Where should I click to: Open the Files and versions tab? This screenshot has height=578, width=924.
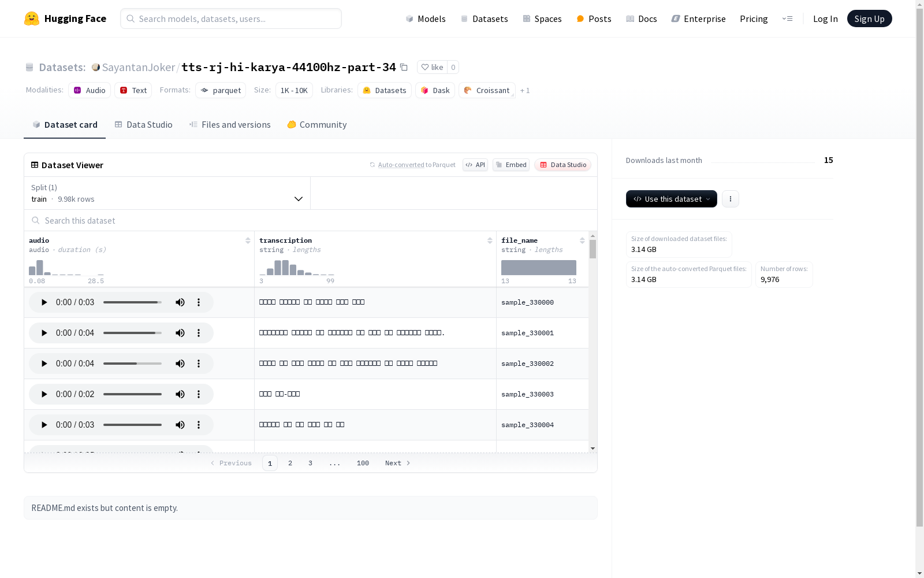click(230, 125)
